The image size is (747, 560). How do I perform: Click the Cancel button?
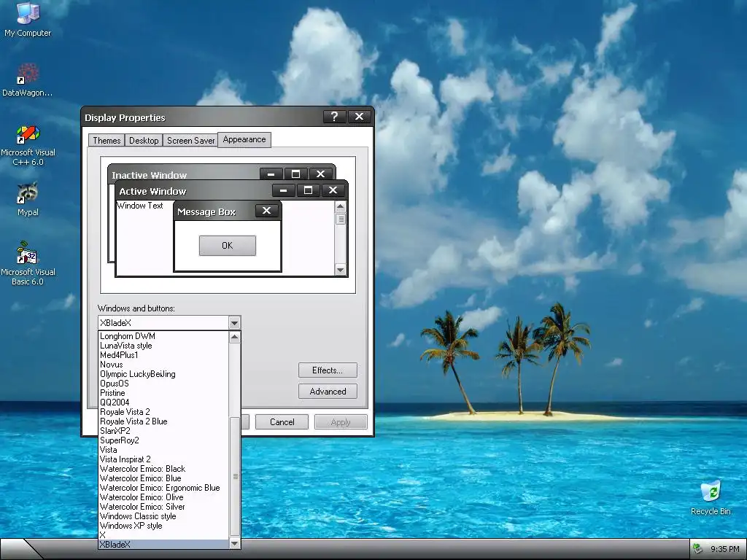coord(282,422)
